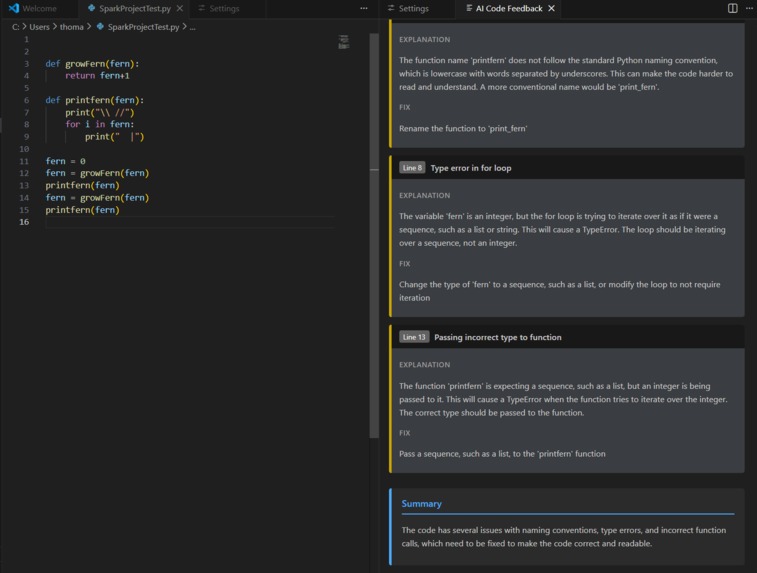Click the Line 8 badge
This screenshot has width=757, height=573.
pos(412,168)
